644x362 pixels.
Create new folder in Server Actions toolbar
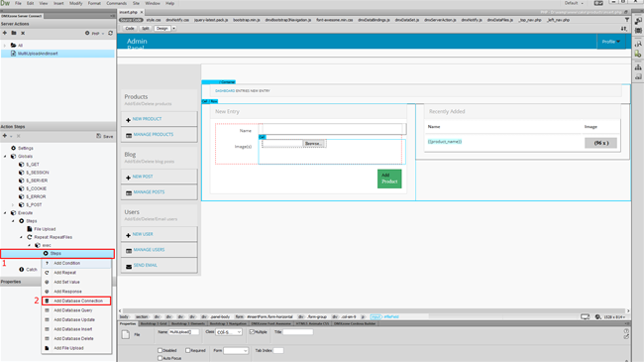click(x=14, y=33)
